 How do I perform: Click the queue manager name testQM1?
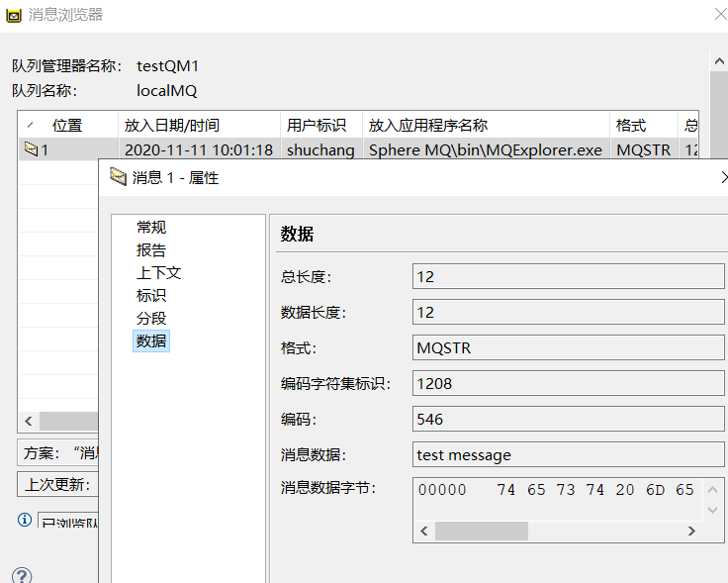[167, 66]
